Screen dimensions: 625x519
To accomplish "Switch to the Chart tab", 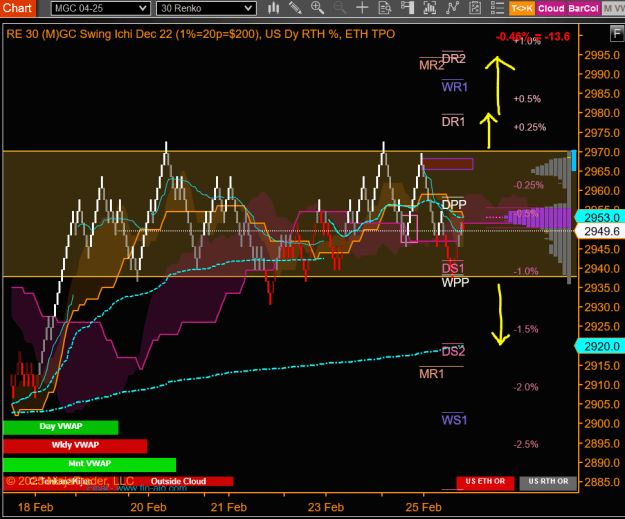I will (x=18, y=8).
